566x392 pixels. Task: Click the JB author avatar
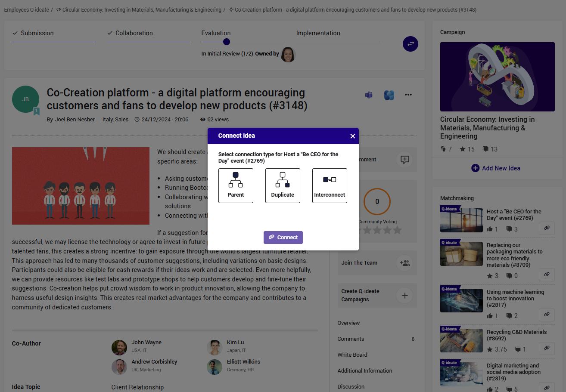pos(25,99)
